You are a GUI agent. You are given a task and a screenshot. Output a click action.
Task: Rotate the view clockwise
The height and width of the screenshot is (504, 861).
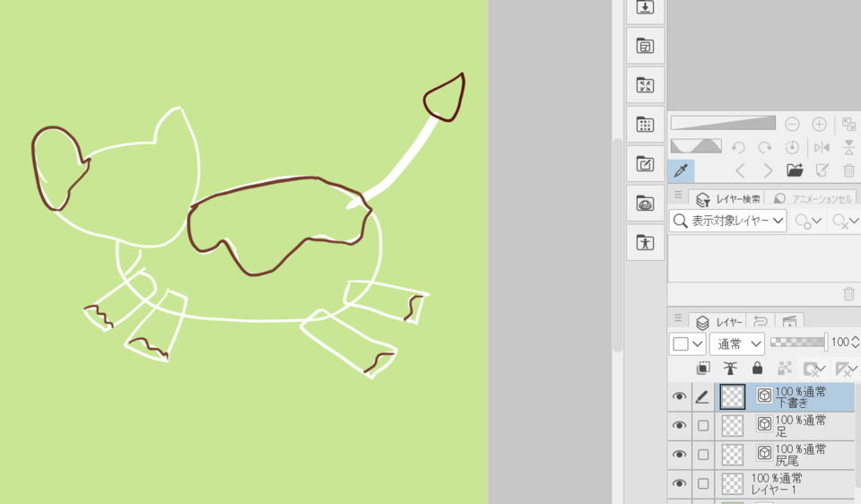coord(765,147)
